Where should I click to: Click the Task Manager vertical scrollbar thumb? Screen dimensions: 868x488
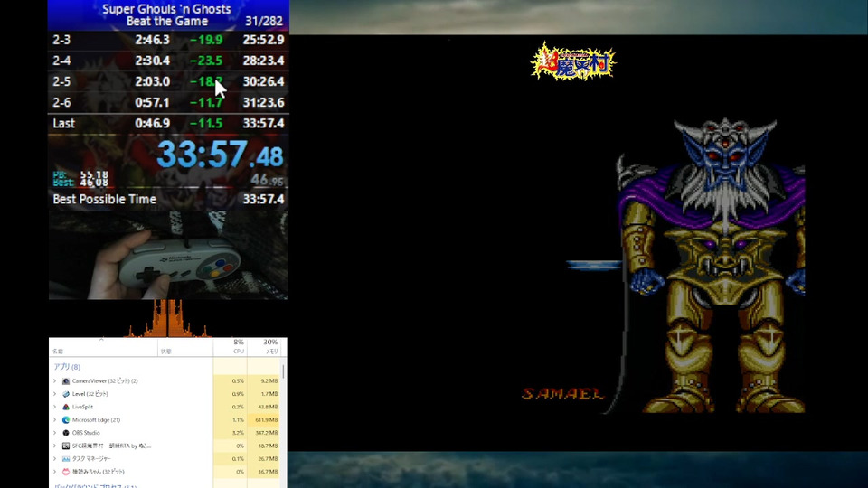(x=284, y=371)
